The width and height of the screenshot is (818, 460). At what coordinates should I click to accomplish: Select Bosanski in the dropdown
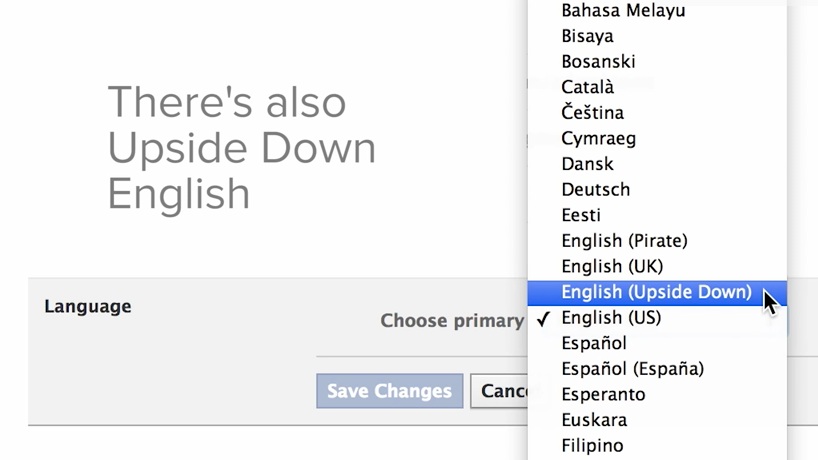(598, 62)
